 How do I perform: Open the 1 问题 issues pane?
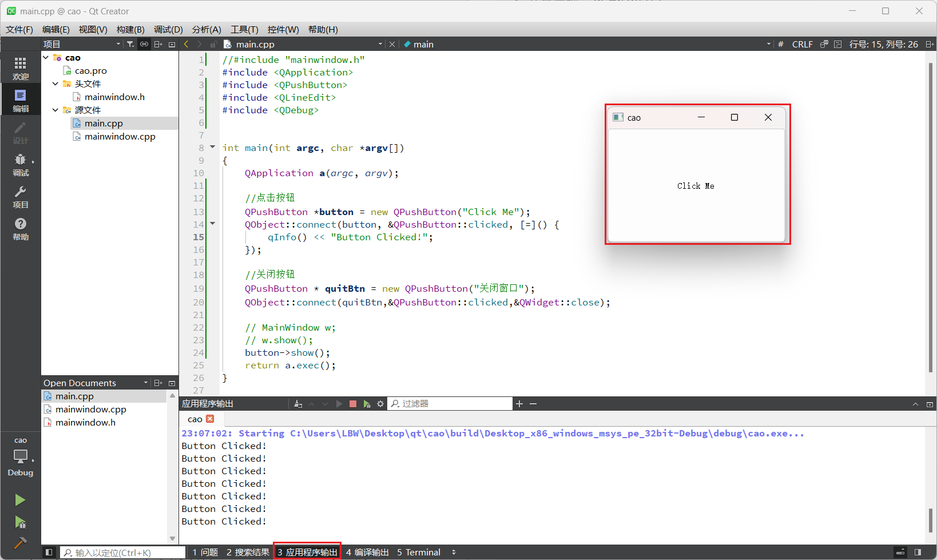(x=205, y=552)
